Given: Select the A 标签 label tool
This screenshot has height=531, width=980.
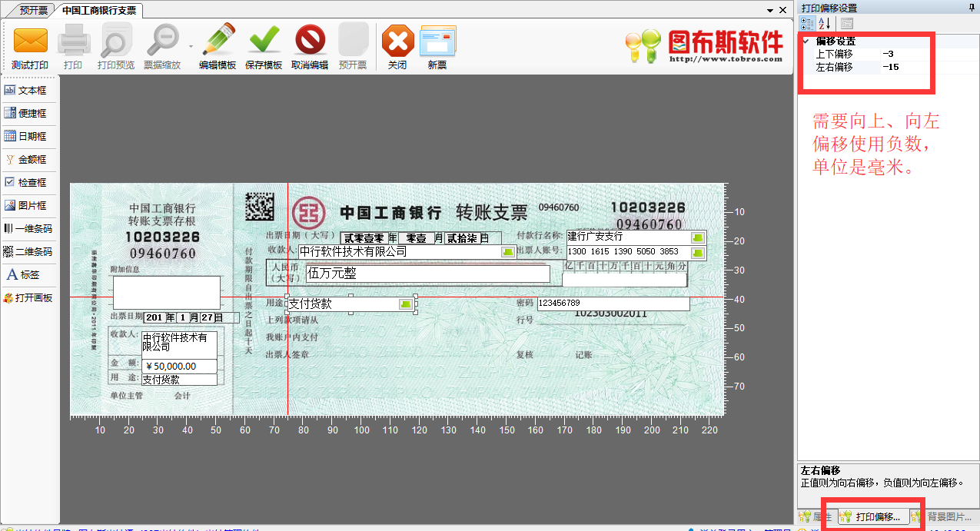Looking at the screenshot, I should click(x=31, y=274).
